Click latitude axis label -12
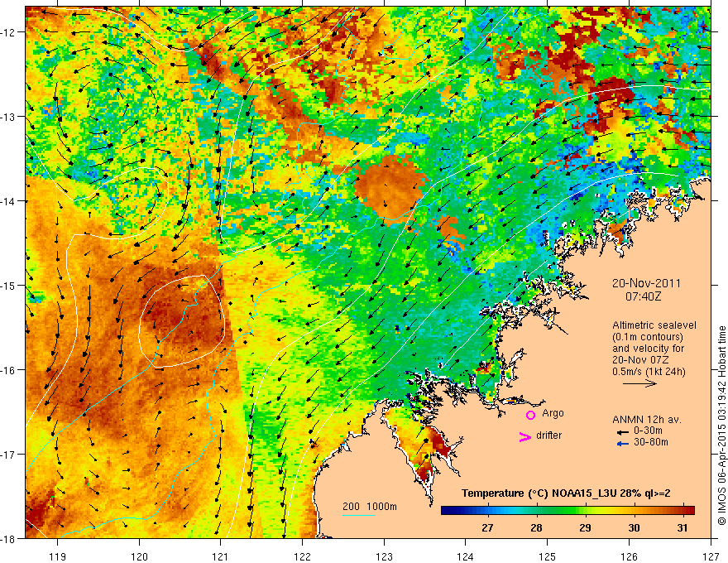728x563 pixels. [9, 32]
